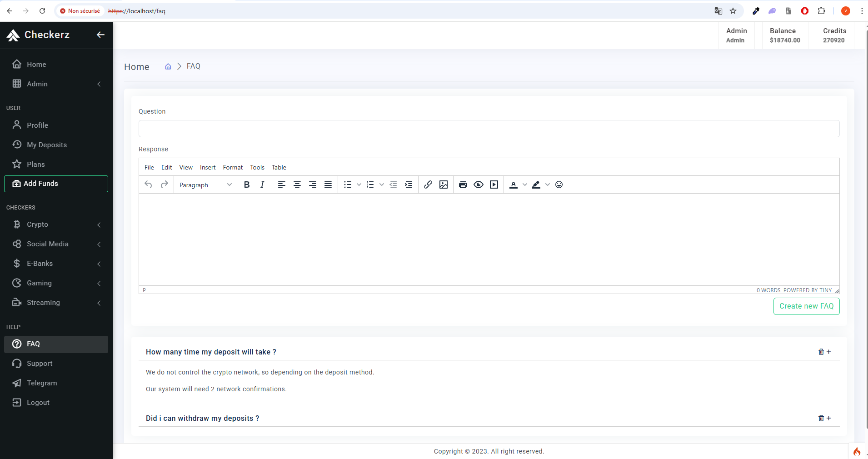
Task: Click the browser address bar URL
Action: 137,11
